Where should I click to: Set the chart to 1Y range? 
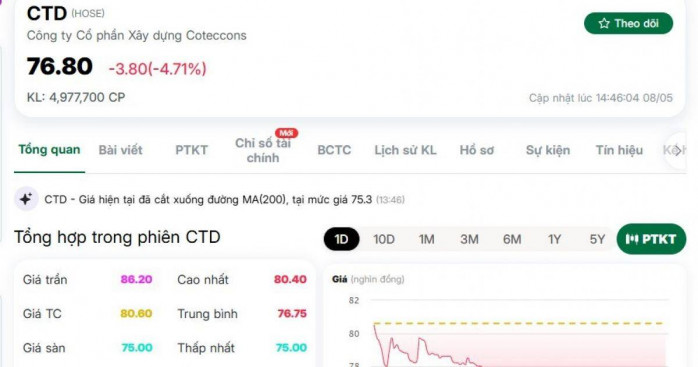(554, 239)
